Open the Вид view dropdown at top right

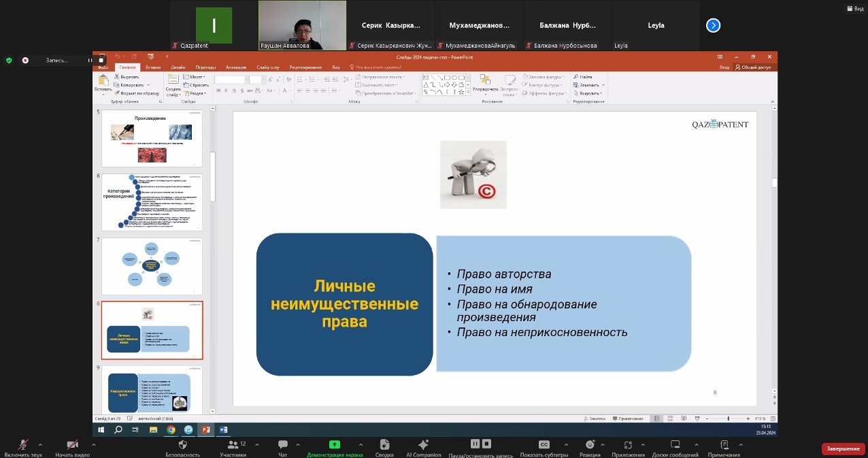click(x=854, y=9)
